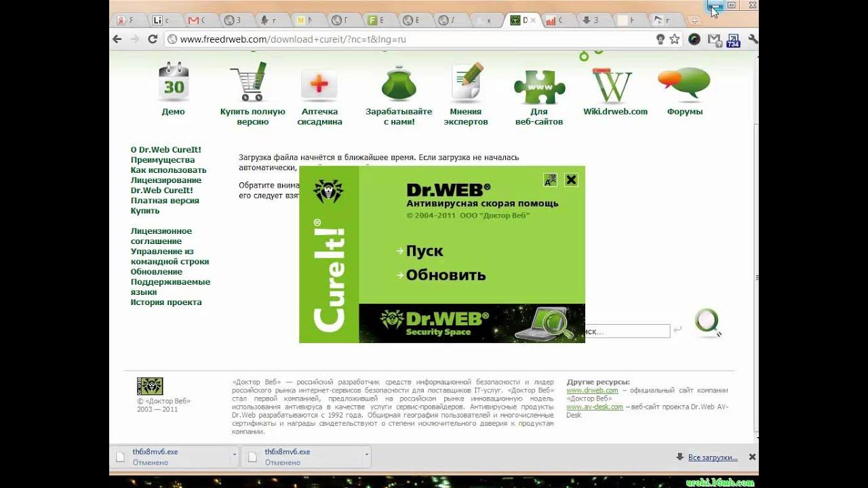
Task: Click the browser Back arrow
Action: [x=117, y=39]
